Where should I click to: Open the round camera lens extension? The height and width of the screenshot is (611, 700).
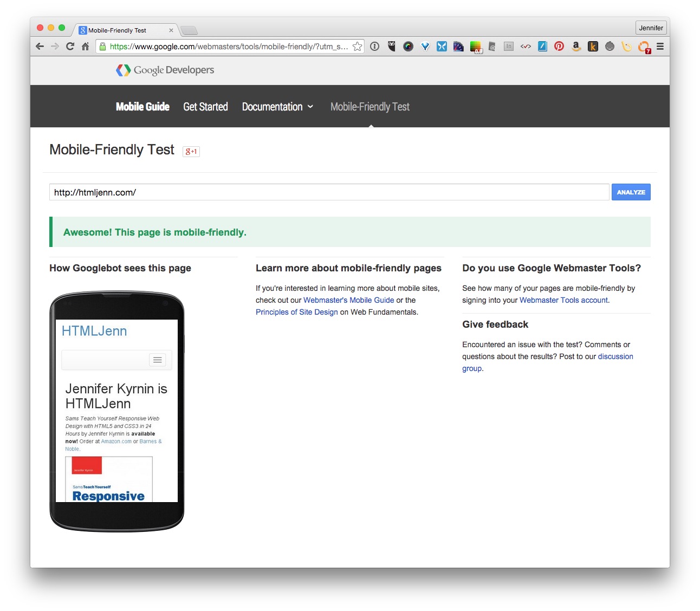(x=409, y=47)
